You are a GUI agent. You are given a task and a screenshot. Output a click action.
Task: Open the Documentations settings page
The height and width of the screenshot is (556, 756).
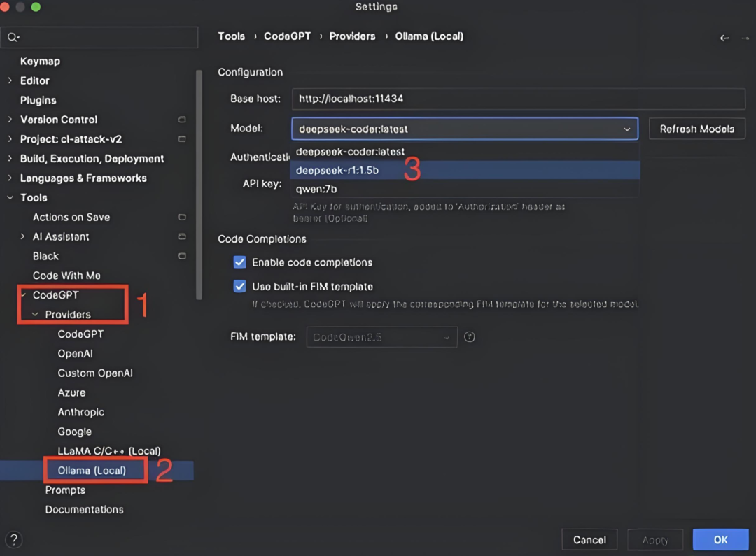(x=85, y=510)
